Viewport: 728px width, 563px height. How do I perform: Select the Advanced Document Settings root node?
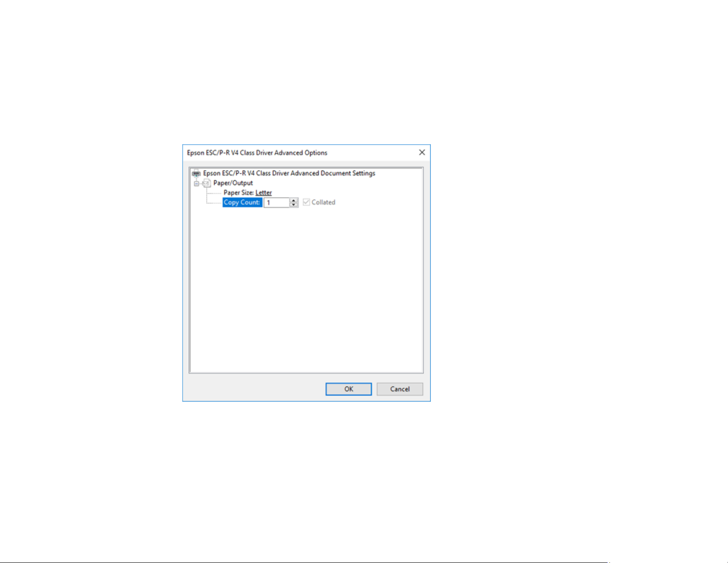tap(289, 173)
